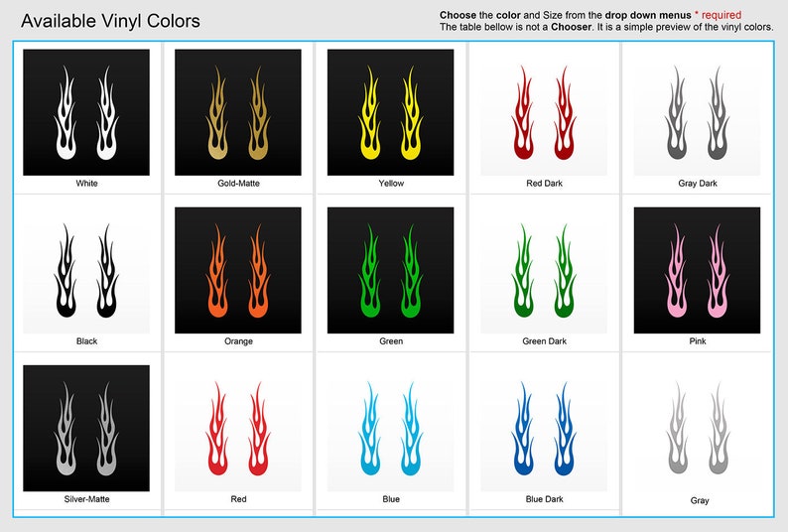View the Blue Dark flame preview
The image size is (788, 532).
pyautogui.click(x=544, y=428)
